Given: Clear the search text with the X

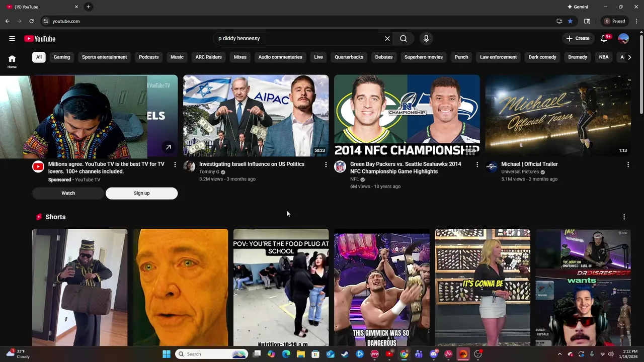Looking at the screenshot, I should [x=387, y=39].
